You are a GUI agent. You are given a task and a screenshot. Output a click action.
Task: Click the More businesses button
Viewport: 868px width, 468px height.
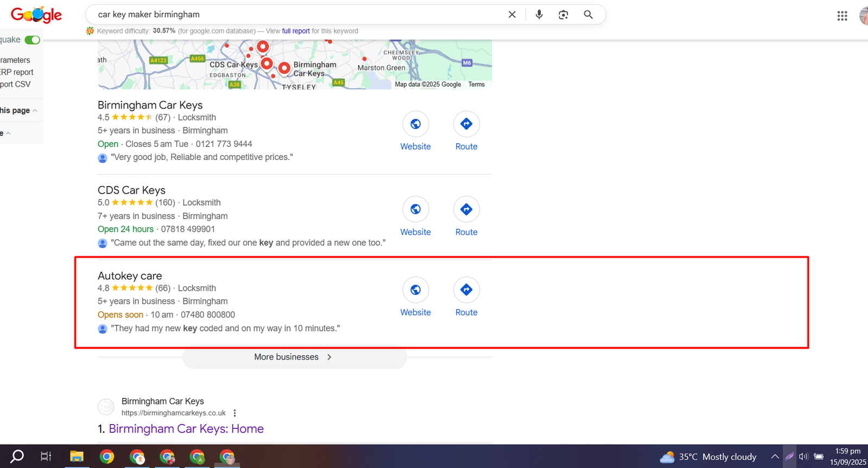tap(294, 357)
